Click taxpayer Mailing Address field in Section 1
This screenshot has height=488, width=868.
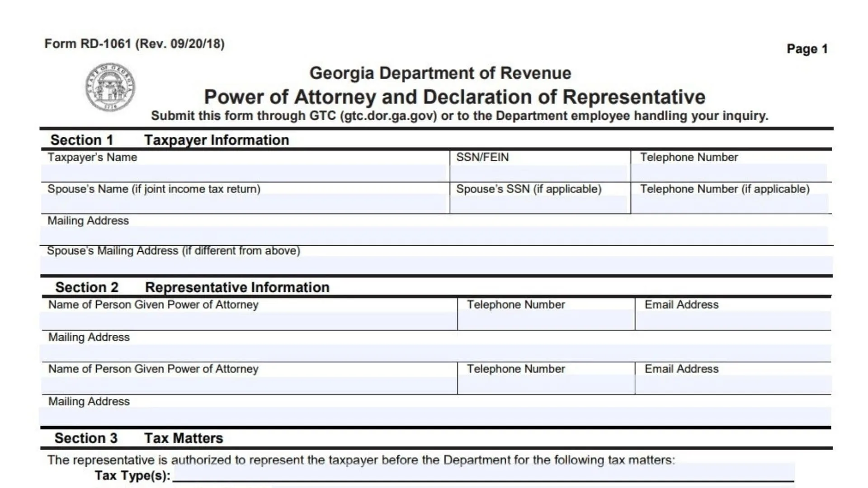[x=434, y=235]
